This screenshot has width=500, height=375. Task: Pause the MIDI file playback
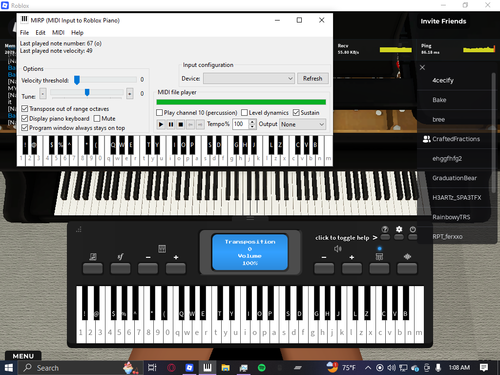tap(171, 124)
